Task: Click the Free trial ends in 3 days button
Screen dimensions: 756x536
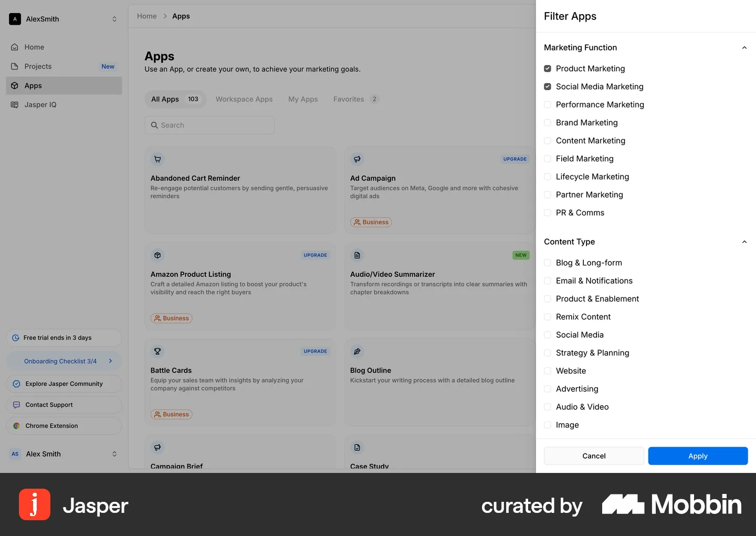Action: [x=64, y=338]
